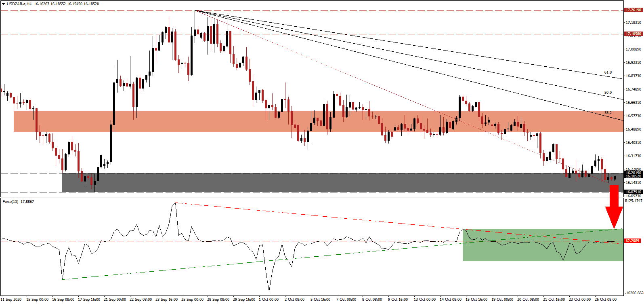Click the 61.8 Fibonacci fan label
The width and height of the screenshot is (644, 304).
click(608, 72)
